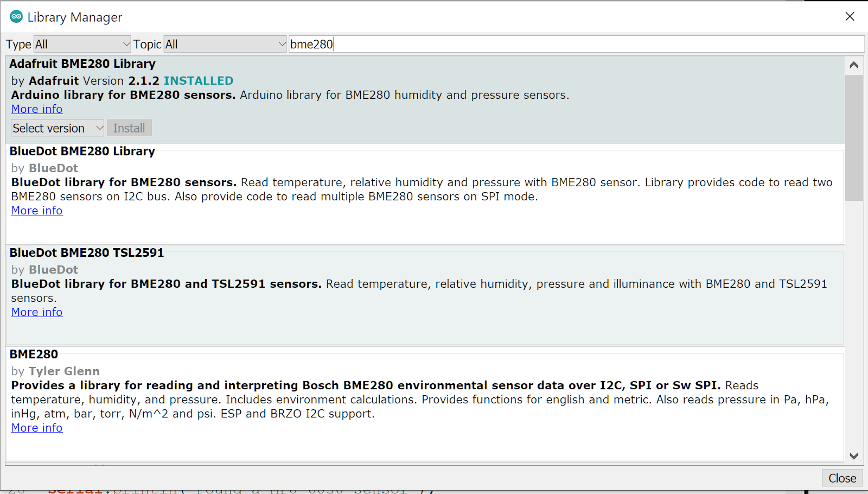Click the Arduino logo icon in title bar
868x494 pixels.
pos(16,17)
